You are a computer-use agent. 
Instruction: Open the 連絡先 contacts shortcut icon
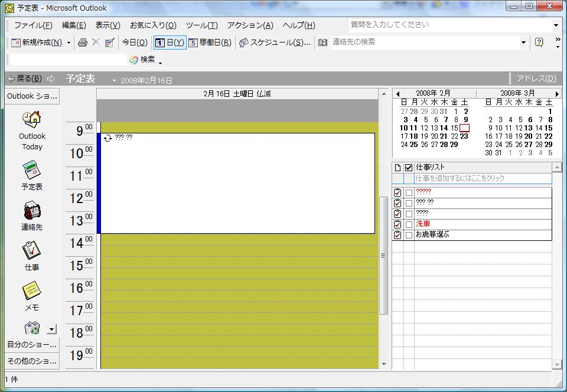point(32,210)
